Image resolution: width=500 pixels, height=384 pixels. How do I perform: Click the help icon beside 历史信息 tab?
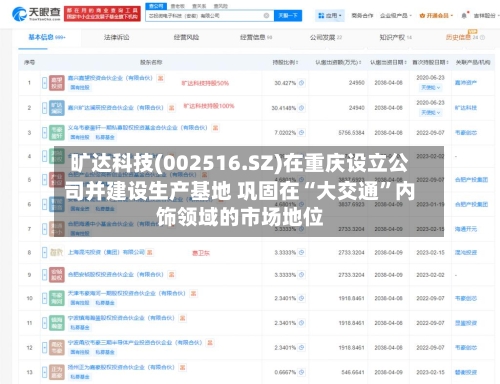coord(482,38)
